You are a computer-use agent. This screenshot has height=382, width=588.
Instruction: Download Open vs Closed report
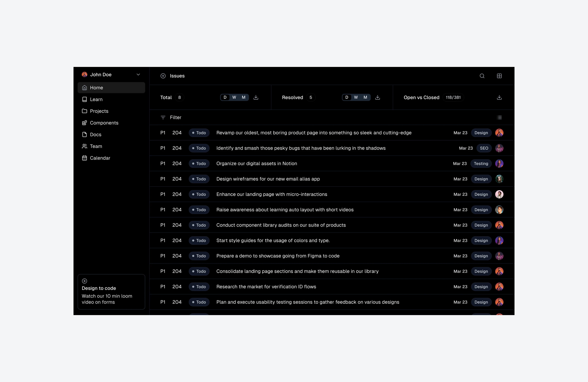point(499,97)
